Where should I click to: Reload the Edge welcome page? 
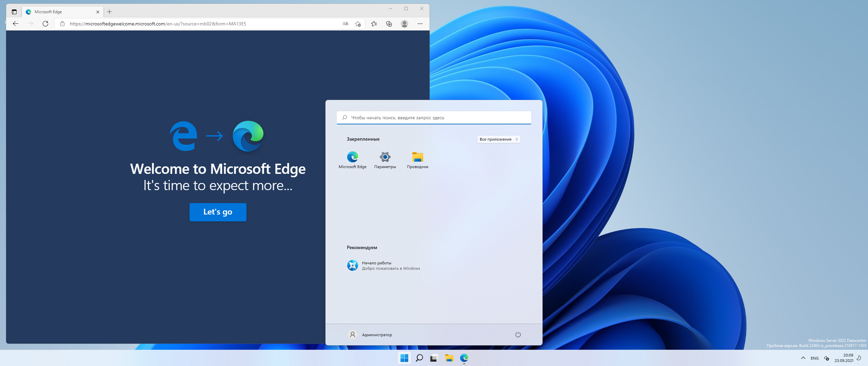[45, 24]
